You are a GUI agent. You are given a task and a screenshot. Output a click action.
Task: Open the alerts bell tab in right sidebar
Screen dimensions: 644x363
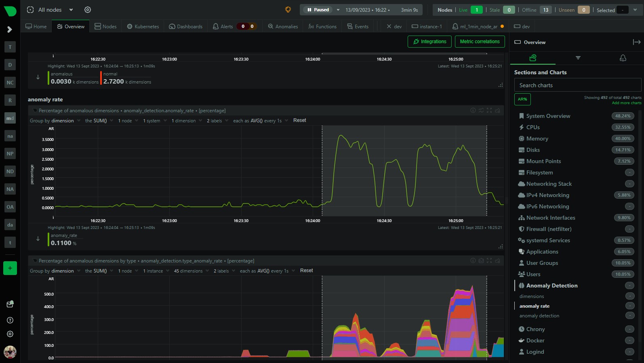coord(623,58)
